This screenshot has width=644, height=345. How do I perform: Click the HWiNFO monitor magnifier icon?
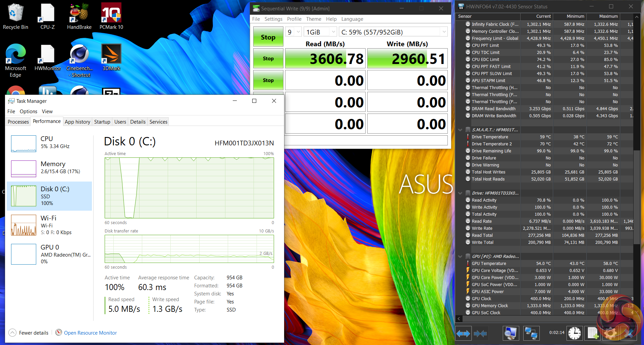click(511, 333)
